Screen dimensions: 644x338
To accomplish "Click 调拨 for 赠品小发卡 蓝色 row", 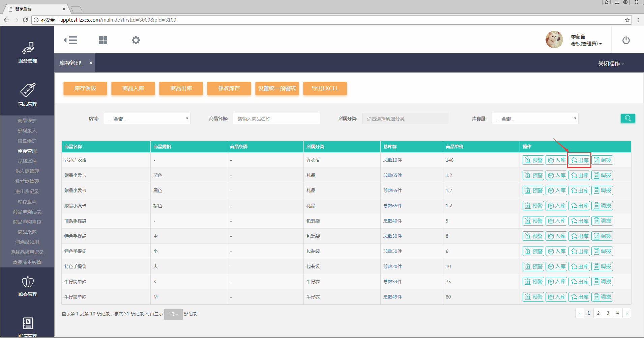I will [x=602, y=175].
